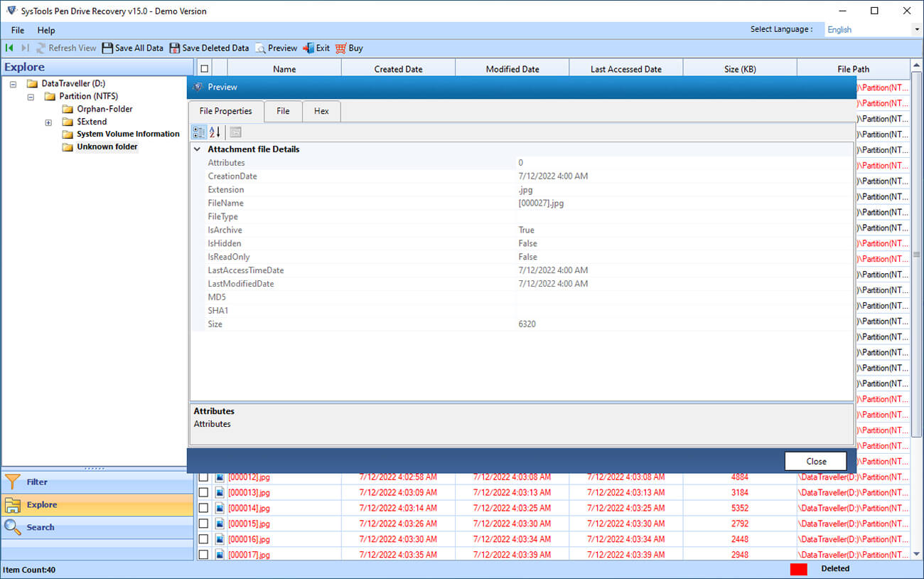Click the Refresh View button
The image size is (924, 579).
[67, 48]
